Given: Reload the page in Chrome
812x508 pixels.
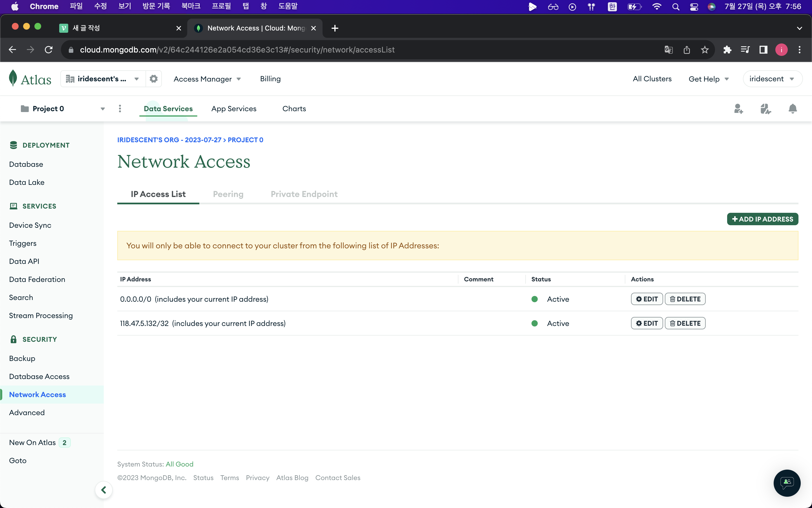Looking at the screenshot, I should (x=49, y=50).
